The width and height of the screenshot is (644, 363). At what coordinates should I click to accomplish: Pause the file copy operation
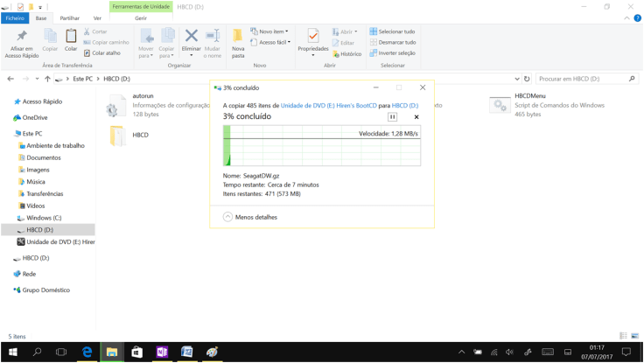click(x=392, y=117)
